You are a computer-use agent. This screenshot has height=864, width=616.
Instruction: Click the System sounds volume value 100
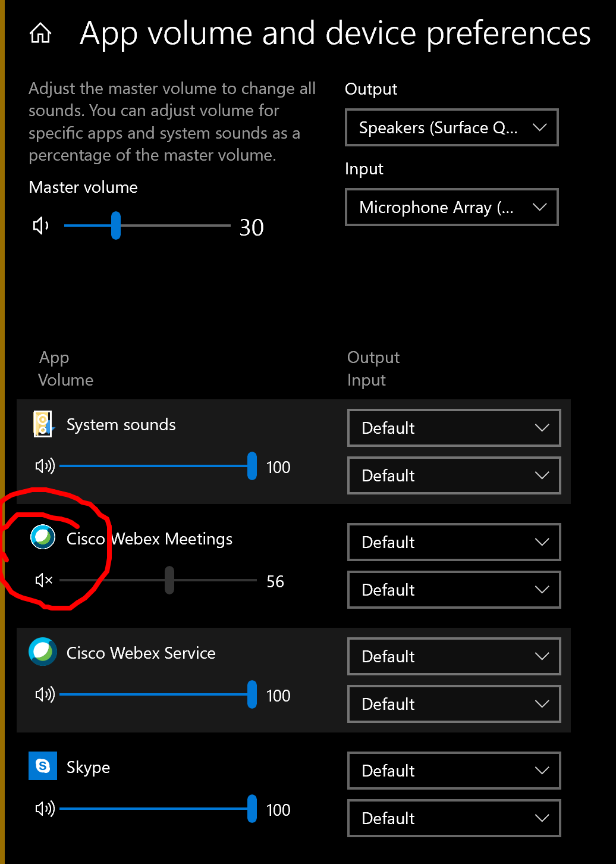[278, 467]
